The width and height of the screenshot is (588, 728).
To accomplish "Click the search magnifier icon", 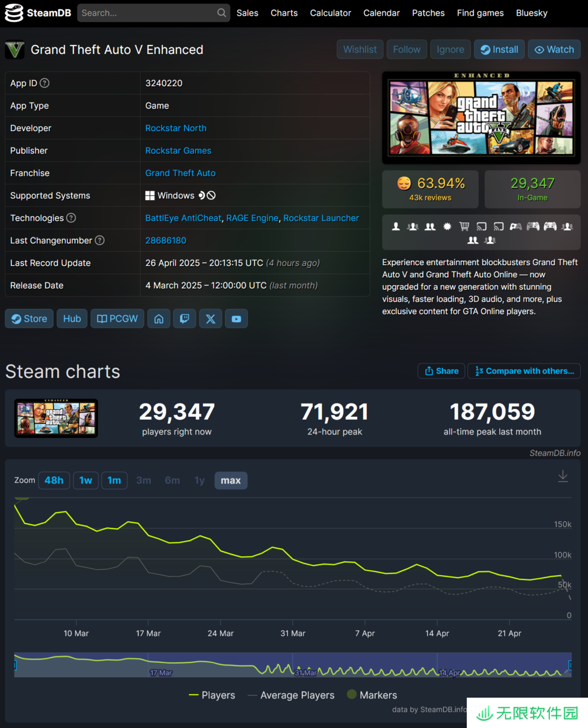I will (x=222, y=13).
